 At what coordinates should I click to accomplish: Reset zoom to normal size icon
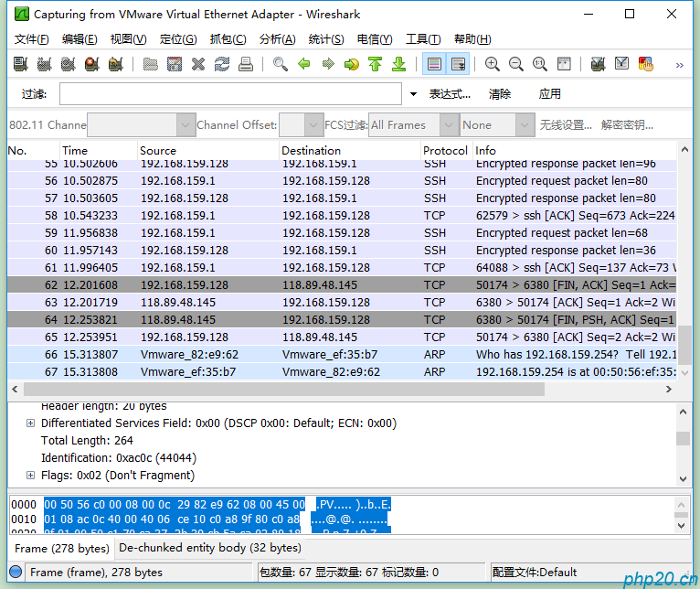(540, 64)
